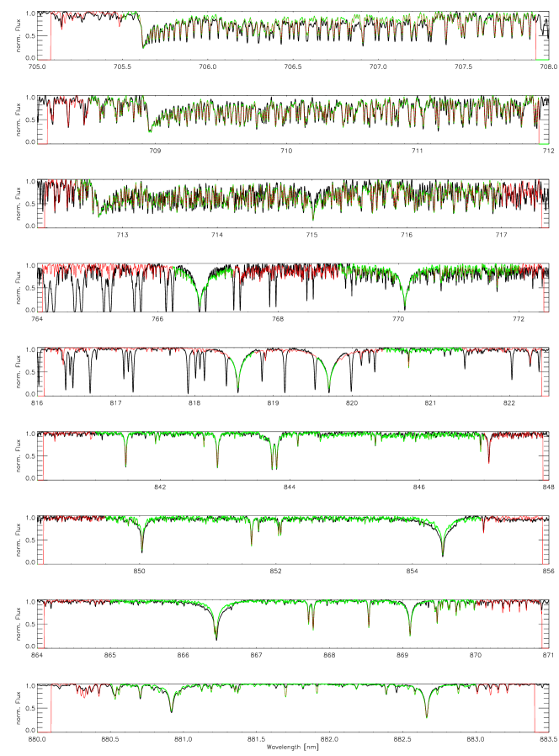Click the 882.0 wavelength tick label
This screenshot has width=559, height=756.
coord(329,739)
